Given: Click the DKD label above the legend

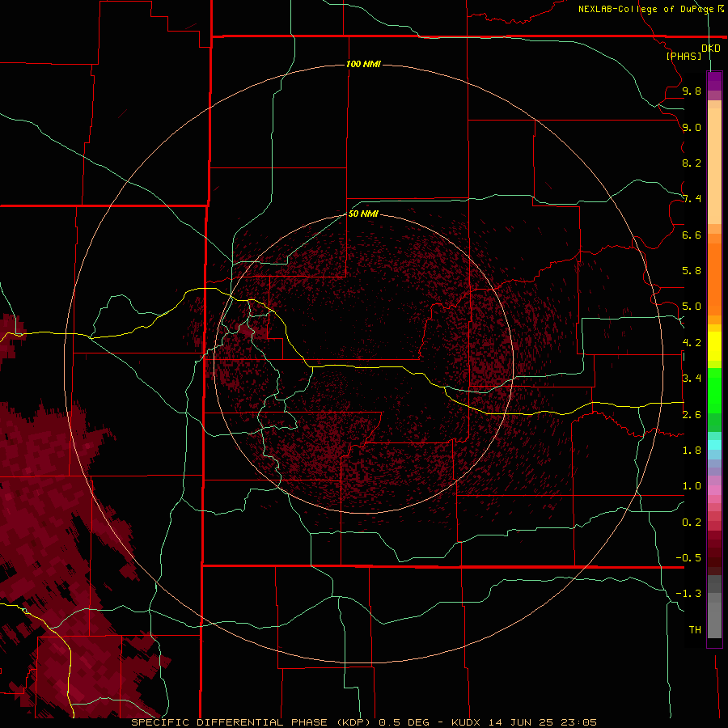Looking at the screenshot, I should [x=711, y=49].
